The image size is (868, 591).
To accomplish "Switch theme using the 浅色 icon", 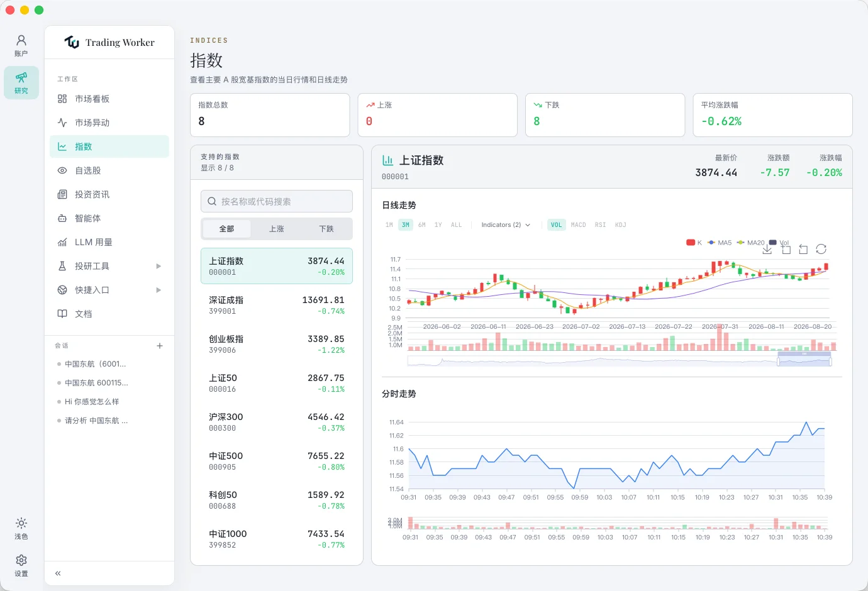I will [21, 529].
